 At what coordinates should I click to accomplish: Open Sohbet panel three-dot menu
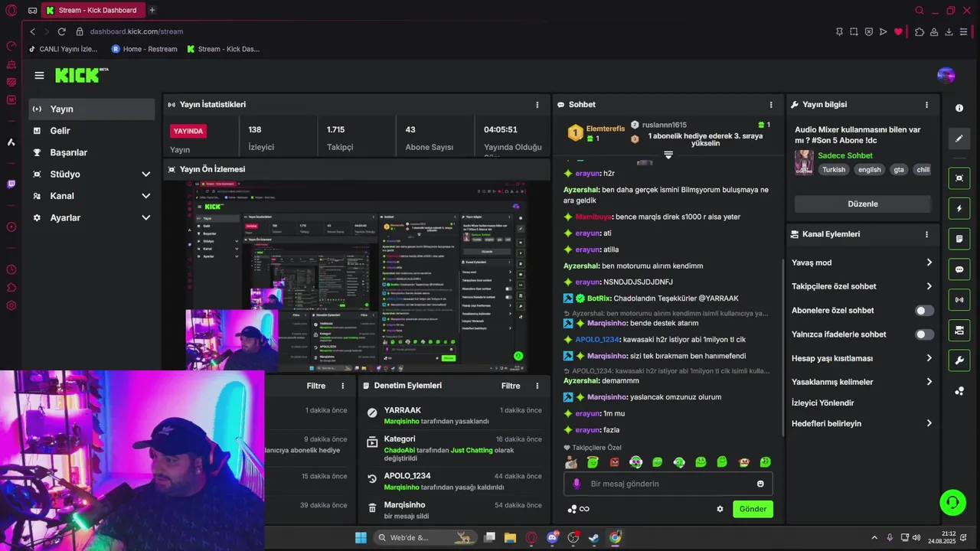[771, 105]
